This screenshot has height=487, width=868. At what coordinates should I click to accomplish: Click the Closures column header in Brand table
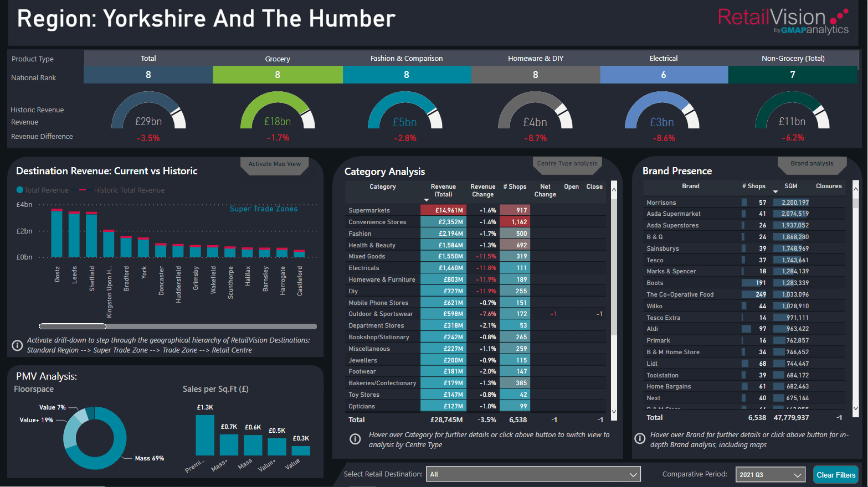coord(829,186)
